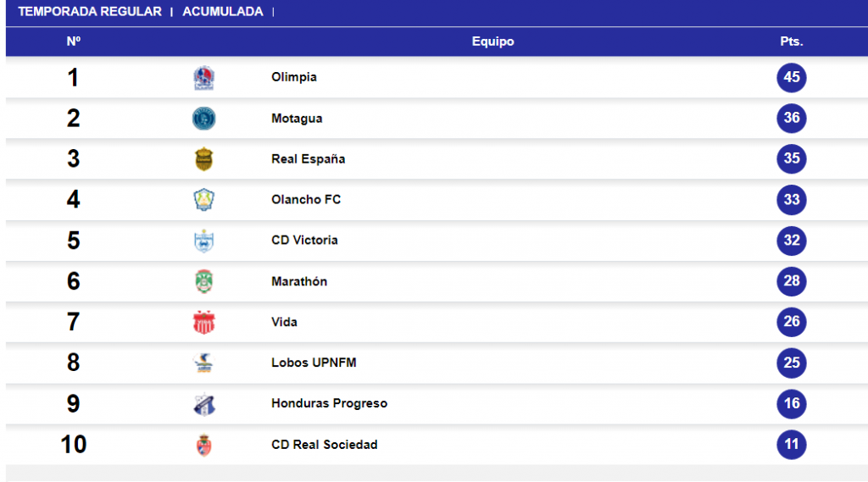Click the Pts. column header
This screenshot has height=482, width=868.
(x=792, y=42)
